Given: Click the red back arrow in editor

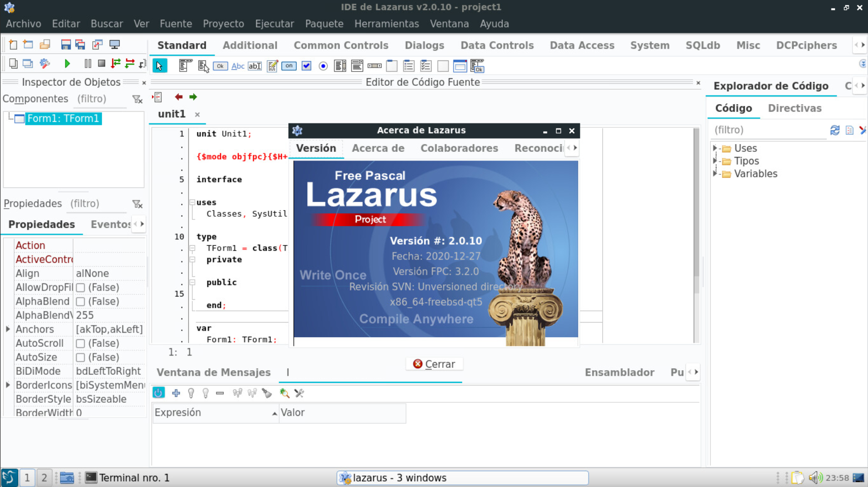Looking at the screenshot, I should (179, 96).
